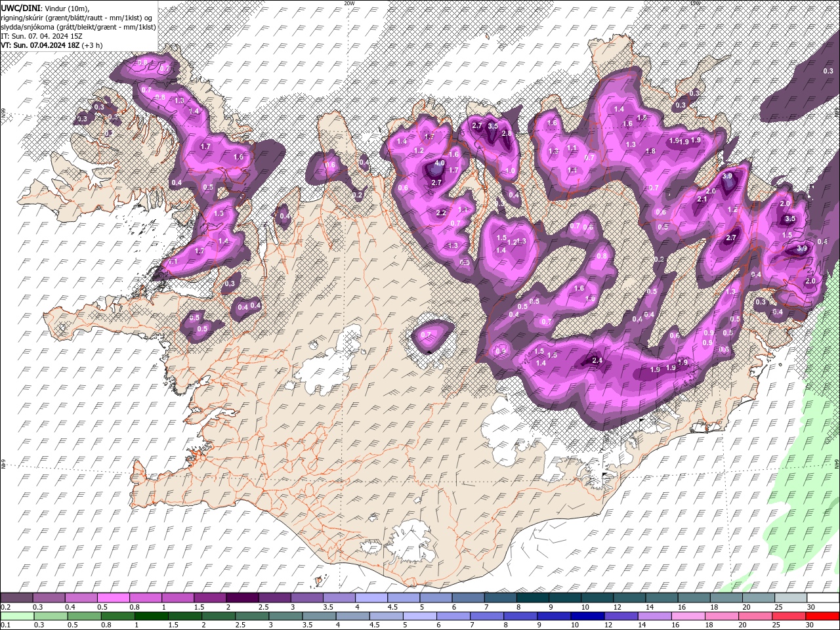Image resolution: width=840 pixels, height=630 pixels.
Task: Click the dark purple 2–2.5 swatch in upper legend
Action: (x=242, y=598)
